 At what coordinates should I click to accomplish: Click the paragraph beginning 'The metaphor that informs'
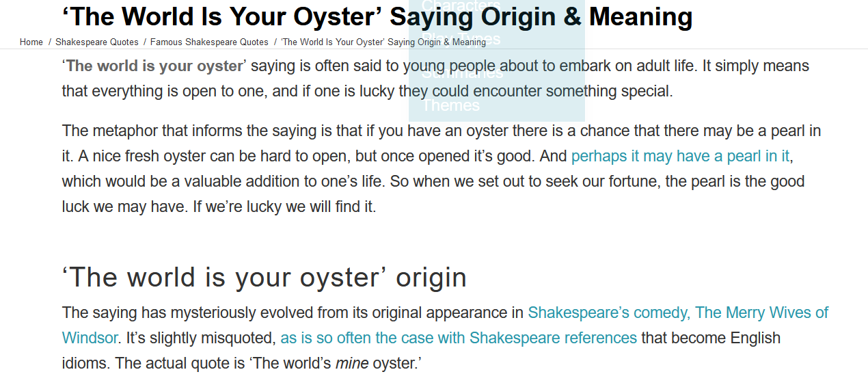[x=442, y=168]
